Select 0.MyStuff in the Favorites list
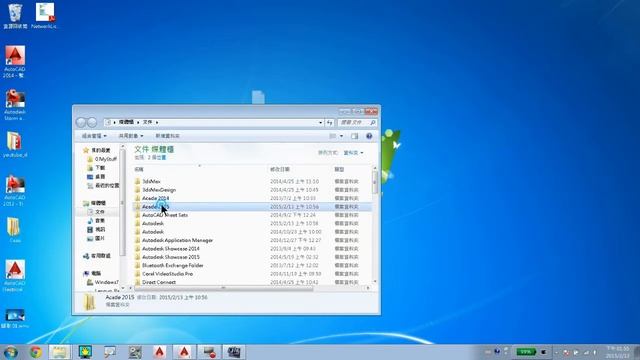 point(102,159)
